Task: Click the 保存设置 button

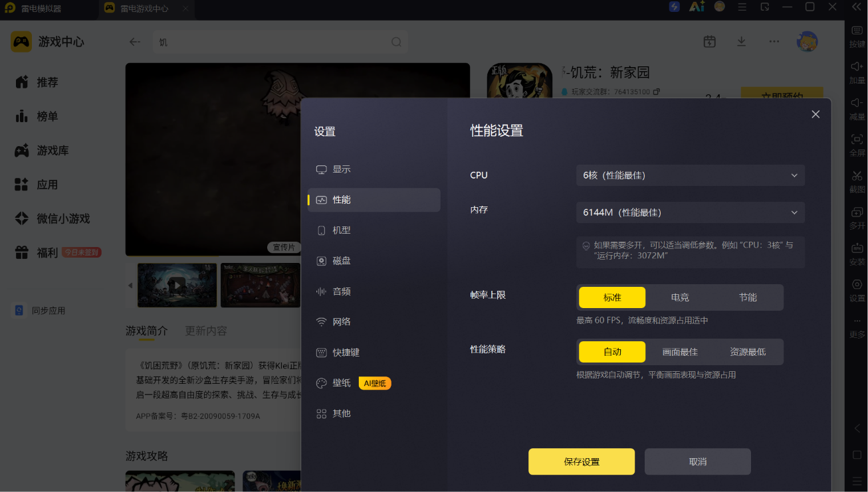Action: (x=582, y=461)
